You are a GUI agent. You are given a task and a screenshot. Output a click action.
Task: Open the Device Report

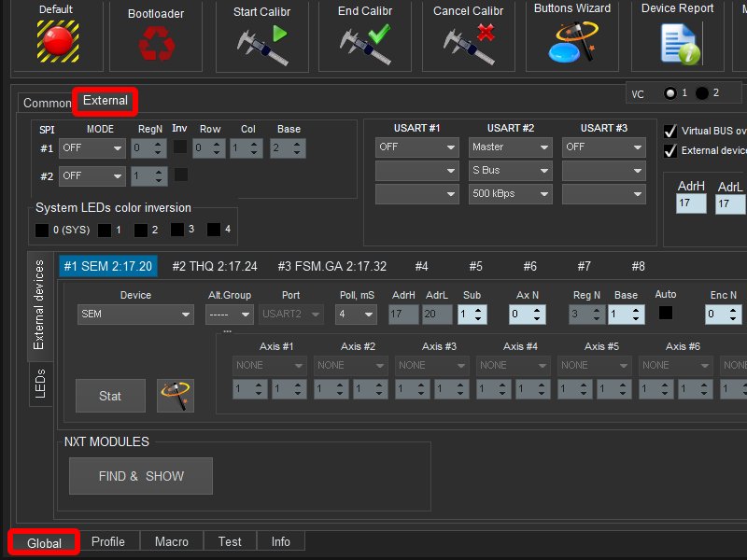tap(679, 42)
